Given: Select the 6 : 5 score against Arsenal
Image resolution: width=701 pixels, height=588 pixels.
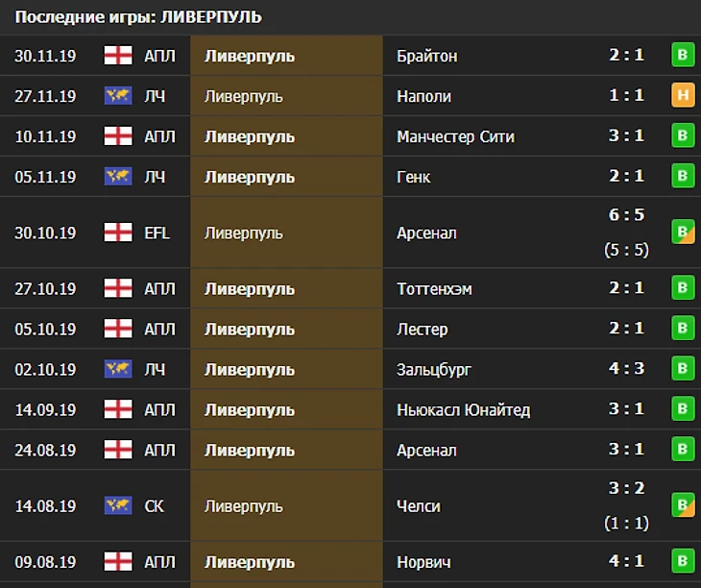Looking at the screenshot, I should click(626, 215).
